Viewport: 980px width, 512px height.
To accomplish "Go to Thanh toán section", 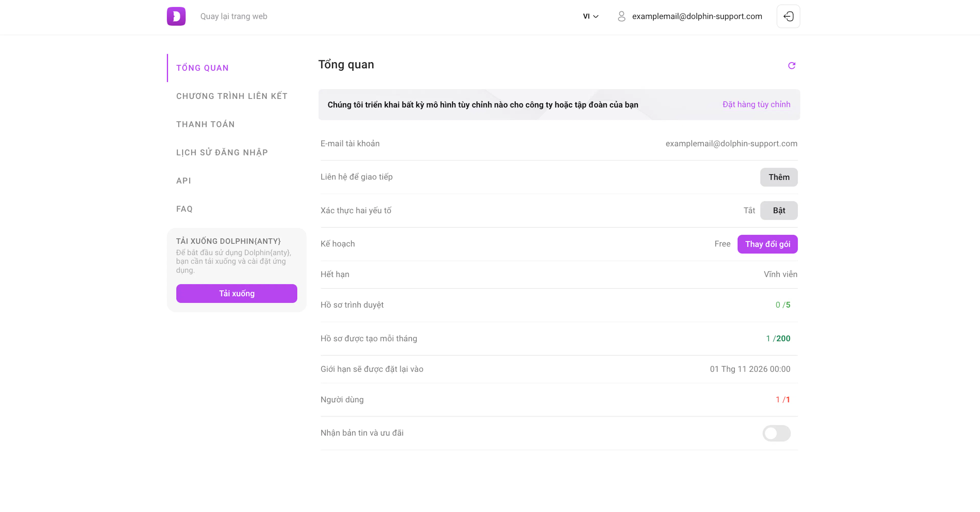I will (x=205, y=124).
